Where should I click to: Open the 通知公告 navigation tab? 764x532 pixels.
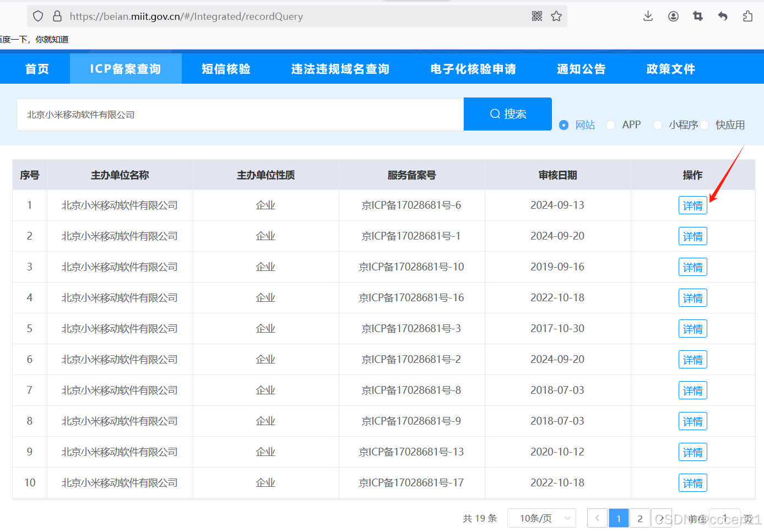coord(581,69)
